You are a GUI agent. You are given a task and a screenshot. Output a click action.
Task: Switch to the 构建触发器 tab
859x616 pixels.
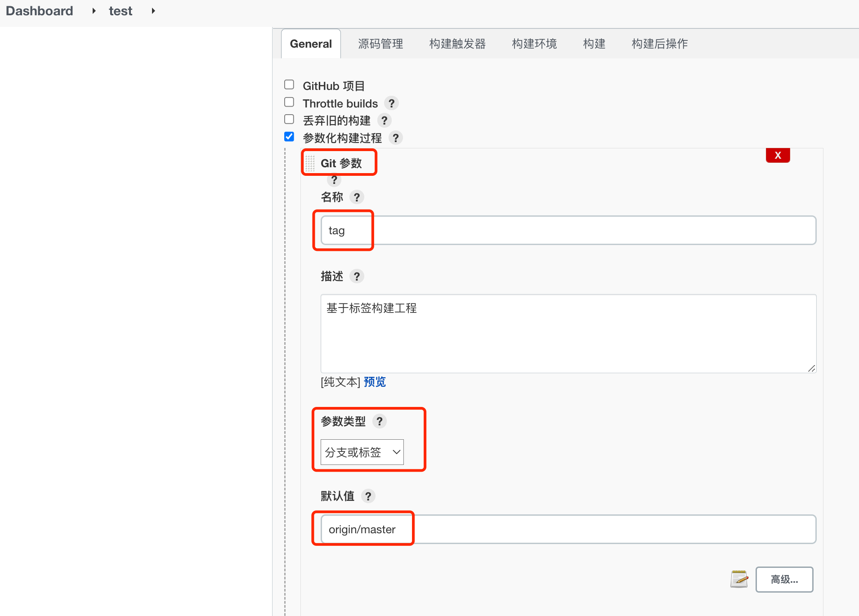tap(457, 44)
